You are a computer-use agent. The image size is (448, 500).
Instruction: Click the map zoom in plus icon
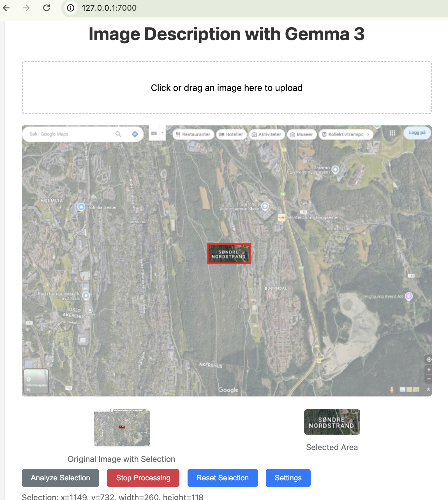[x=429, y=370]
